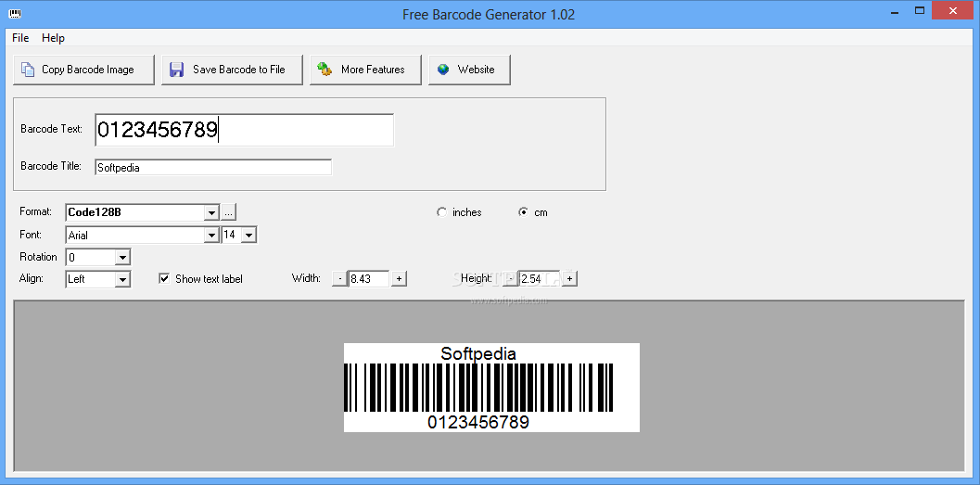Decrease Height with the minus button
Screen dimensions: 980x485
point(510,279)
